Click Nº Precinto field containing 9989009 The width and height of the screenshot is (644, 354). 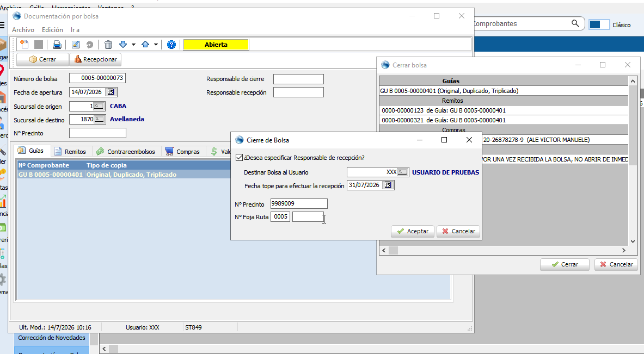(x=299, y=203)
